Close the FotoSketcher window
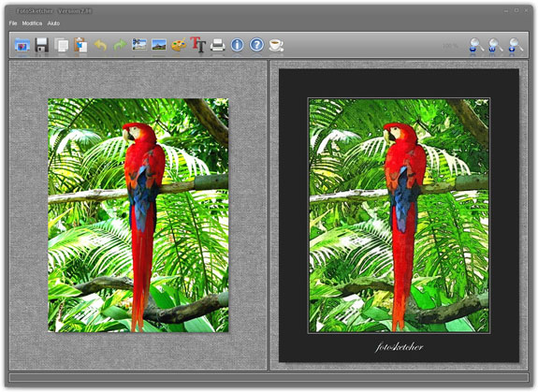The height and width of the screenshot is (392, 538). pyautogui.click(x=526, y=10)
